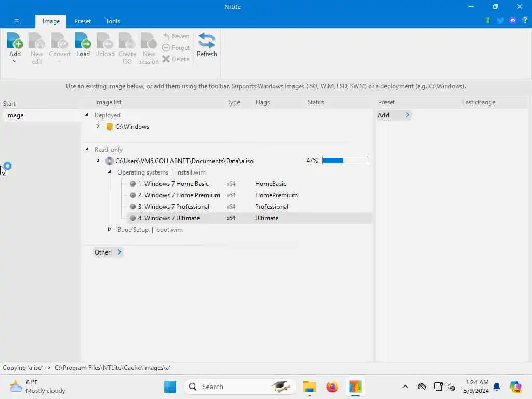The width and height of the screenshot is (532, 399).
Task: Open the dropdown arrow under Add
Action: pyautogui.click(x=15, y=61)
